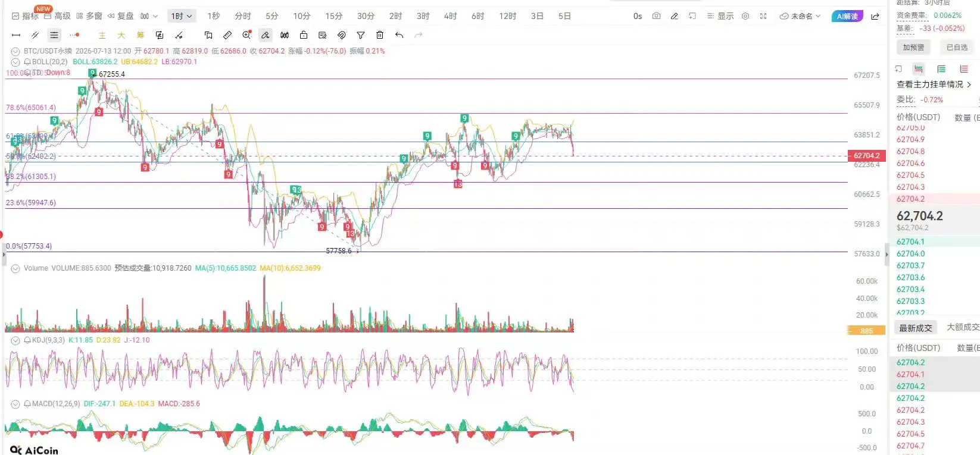Open the 高级 advanced menu
This screenshot has width=980, height=455.
tap(57, 16)
